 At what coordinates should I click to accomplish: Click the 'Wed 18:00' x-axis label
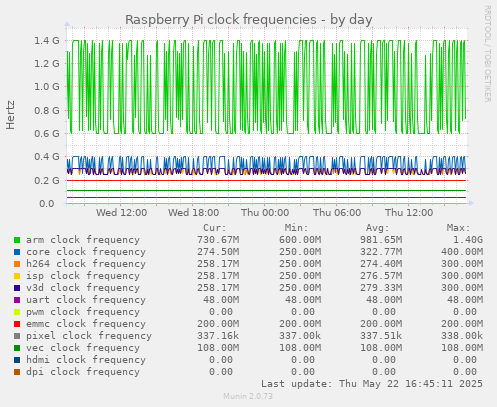[x=194, y=213]
